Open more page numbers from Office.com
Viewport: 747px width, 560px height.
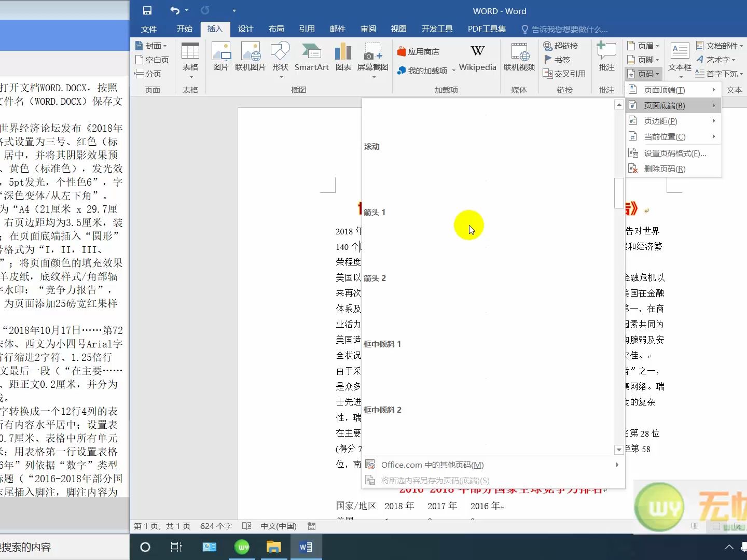[x=493, y=465]
